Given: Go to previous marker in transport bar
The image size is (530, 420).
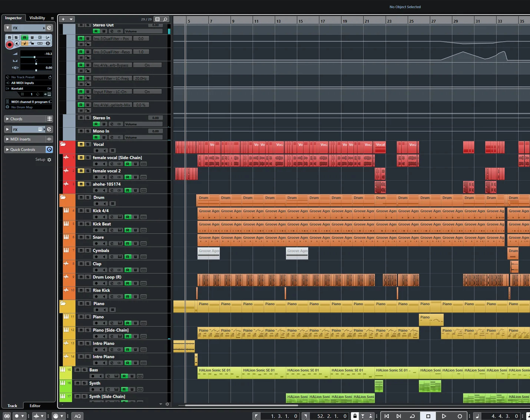Looking at the screenshot, I should point(387,416).
